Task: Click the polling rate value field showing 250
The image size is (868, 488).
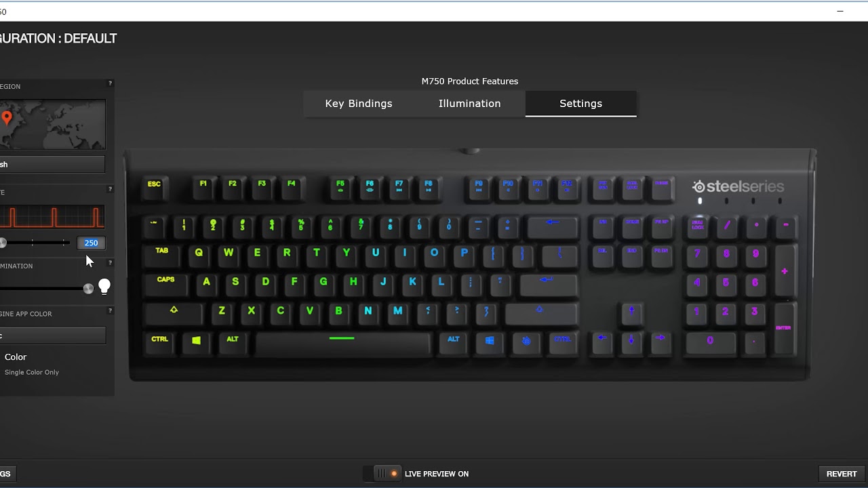Action: point(91,243)
